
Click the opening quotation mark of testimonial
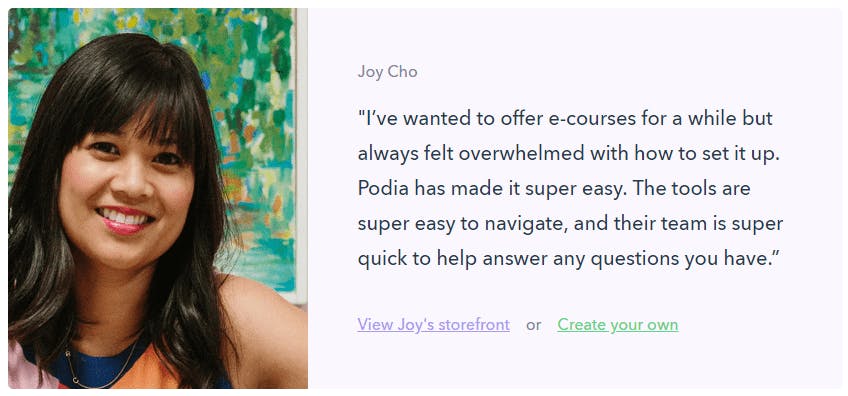coord(362,114)
